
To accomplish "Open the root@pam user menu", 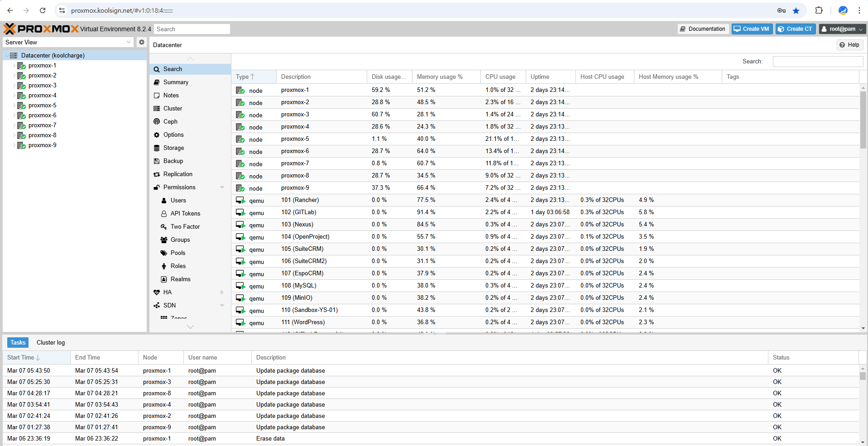I will click(x=843, y=29).
